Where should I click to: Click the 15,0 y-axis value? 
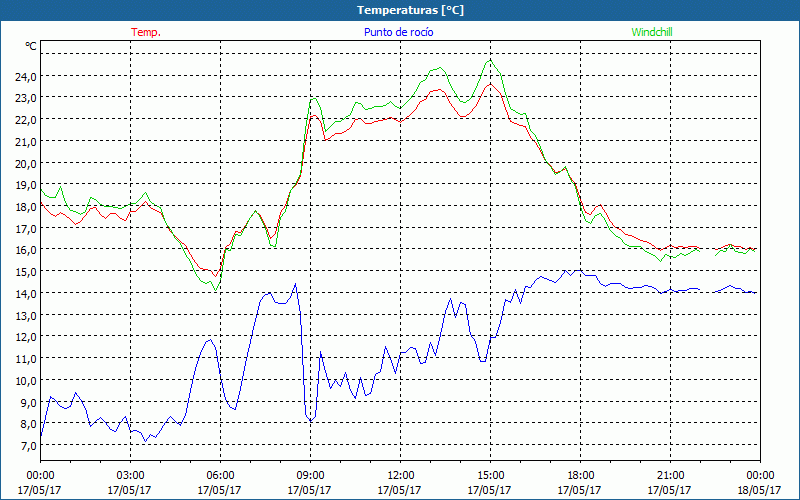pos(27,272)
